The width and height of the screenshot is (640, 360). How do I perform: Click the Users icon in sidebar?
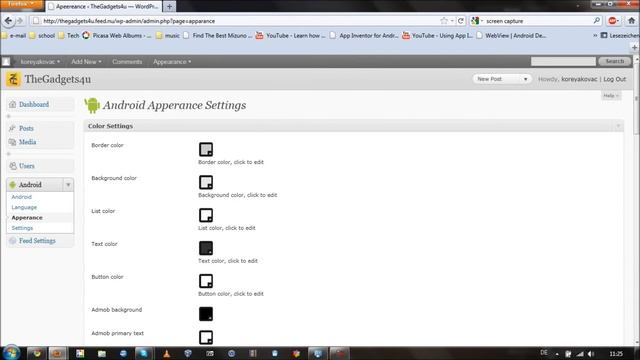pos(13,166)
